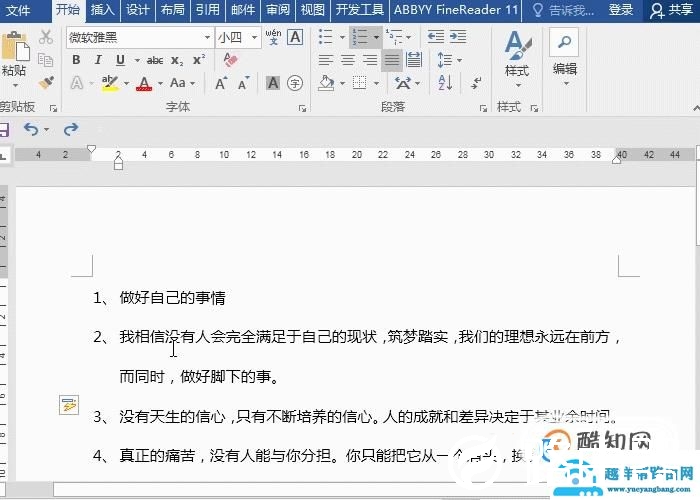The height and width of the screenshot is (500, 700).
Task: Center align the text
Action: (348, 60)
